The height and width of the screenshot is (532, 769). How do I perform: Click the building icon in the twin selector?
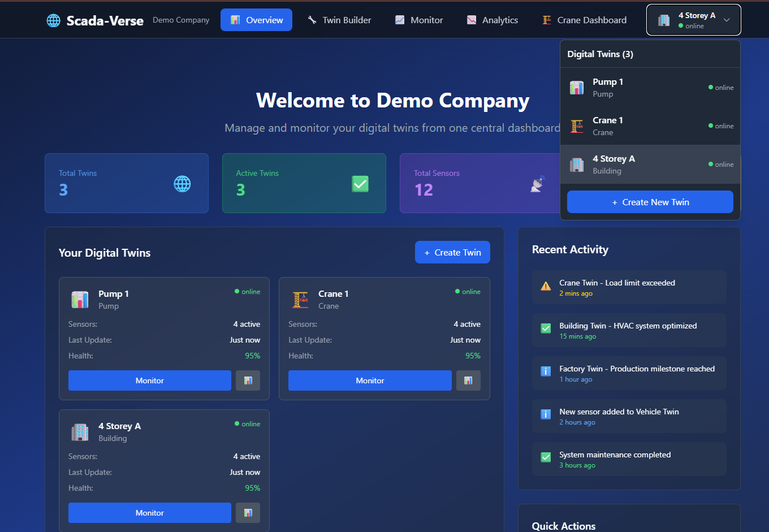click(664, 20)
